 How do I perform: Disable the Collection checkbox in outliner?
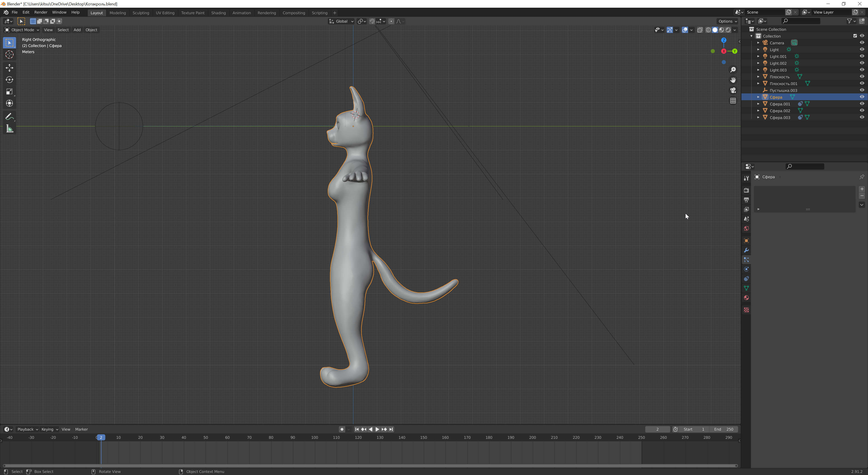point(855,36)
